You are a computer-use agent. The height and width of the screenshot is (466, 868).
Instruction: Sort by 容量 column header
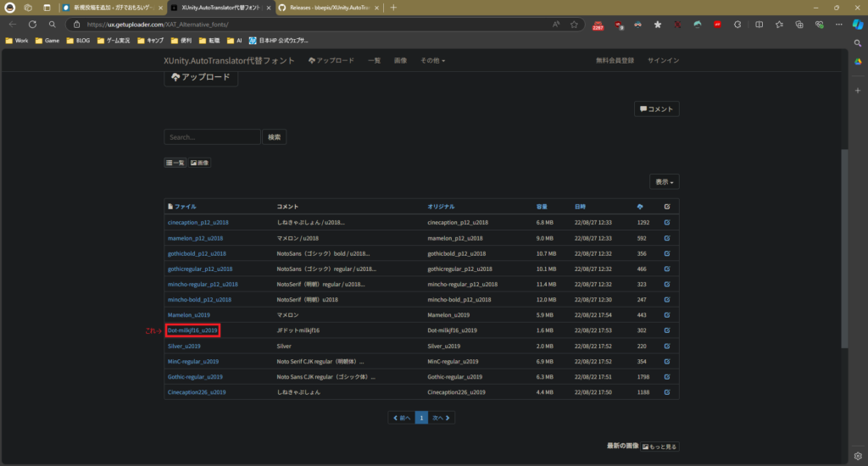point(542,207)
